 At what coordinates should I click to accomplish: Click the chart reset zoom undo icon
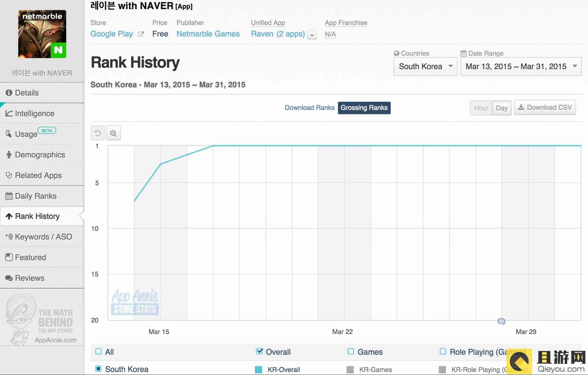pos(98,133)
